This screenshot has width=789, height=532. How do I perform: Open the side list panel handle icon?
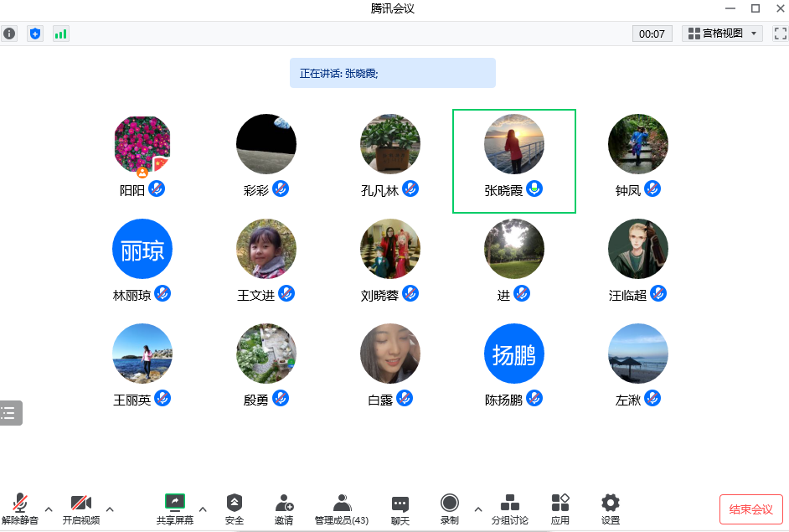pyautogui.click(x=11, y=413)
